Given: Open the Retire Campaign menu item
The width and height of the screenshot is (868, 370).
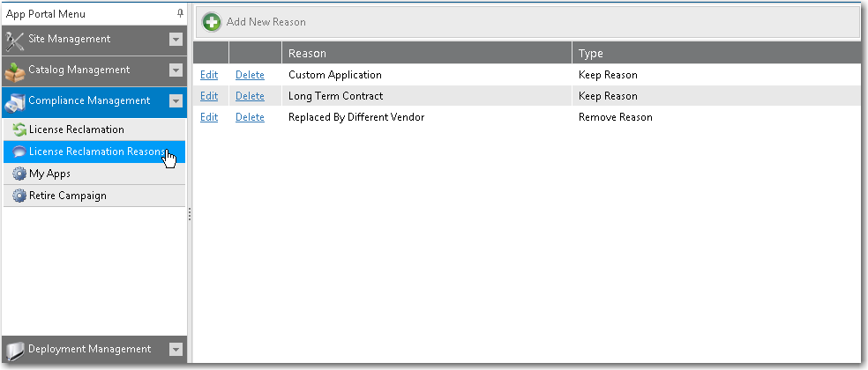Looking at the screenshot, I should point(67,196).
